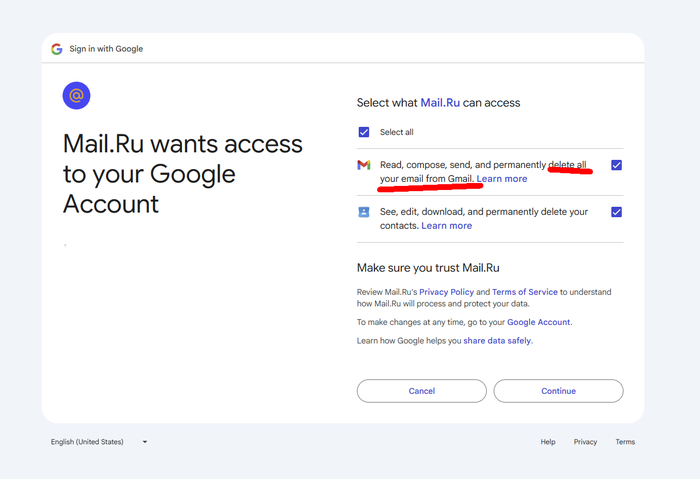700x479 pixels.
Task: Click the Mail.Ru app logo icon
Action: point(76,95)
